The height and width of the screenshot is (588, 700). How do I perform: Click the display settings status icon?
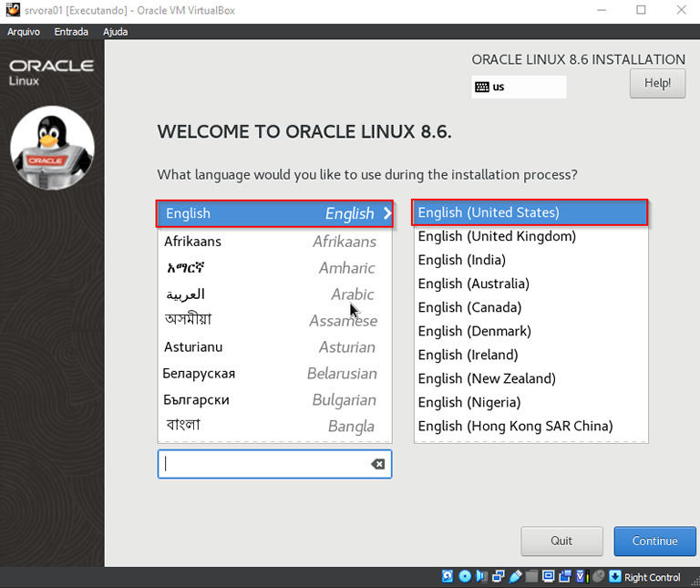548,576
